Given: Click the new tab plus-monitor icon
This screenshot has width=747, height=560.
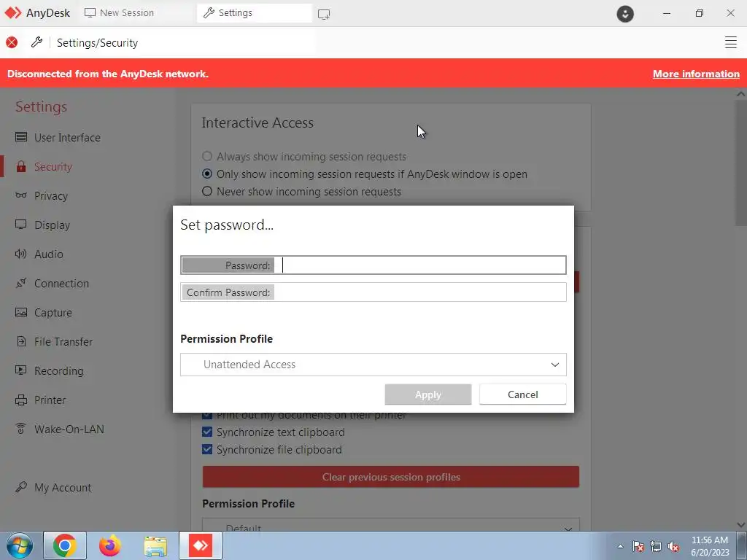Looking at the screenshot, I should point(324,14).
